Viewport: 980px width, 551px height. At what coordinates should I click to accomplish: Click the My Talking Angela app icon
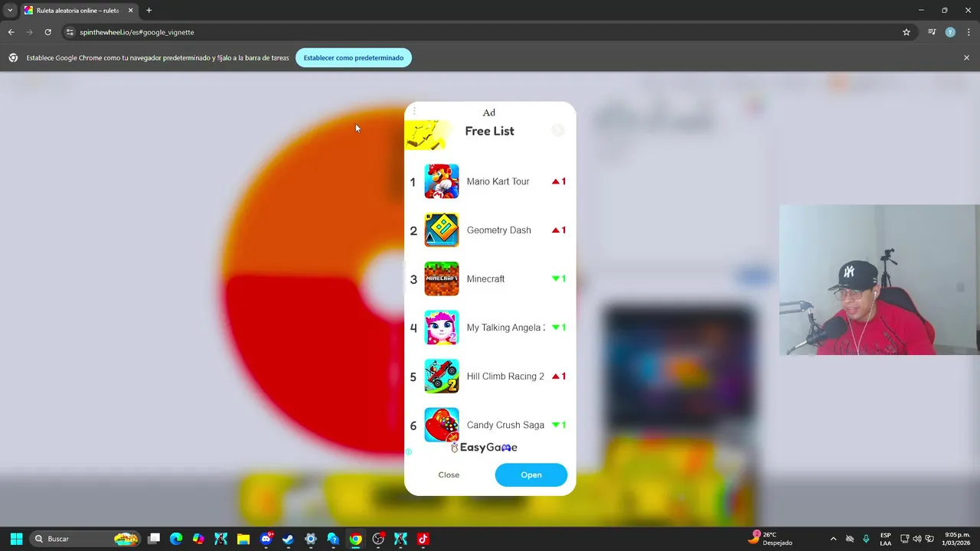point(442,328)
